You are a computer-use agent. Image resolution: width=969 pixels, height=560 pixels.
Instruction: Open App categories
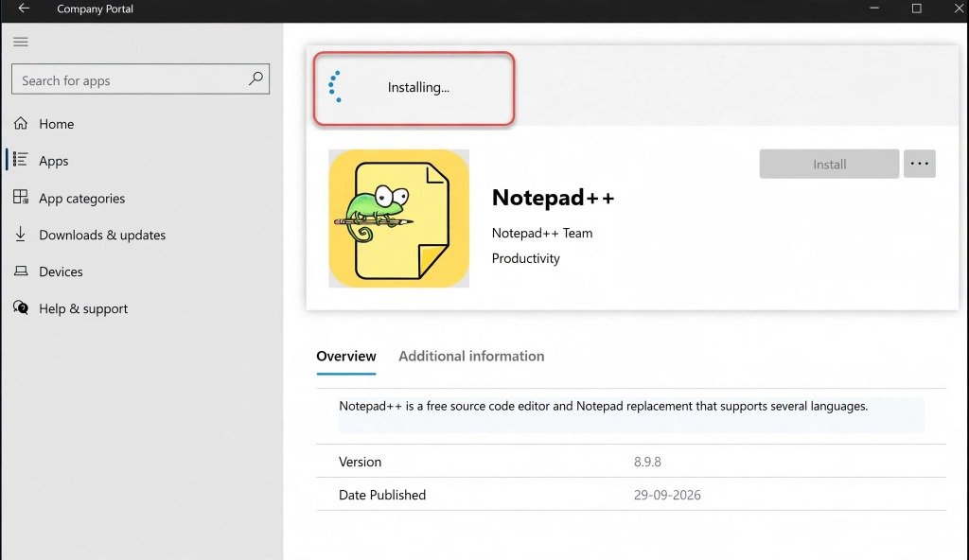[81, 199]
